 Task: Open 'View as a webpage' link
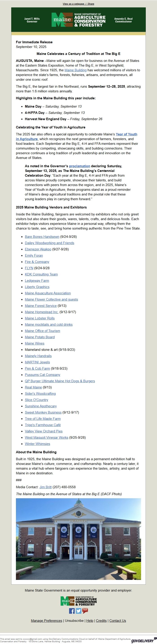[x=74, y=4]
